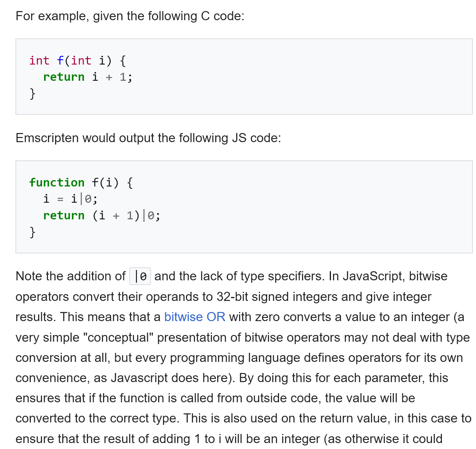Click the "For example, given the following C code" text
The width and height of the screenshot is (476, 449).
point(130,16)
